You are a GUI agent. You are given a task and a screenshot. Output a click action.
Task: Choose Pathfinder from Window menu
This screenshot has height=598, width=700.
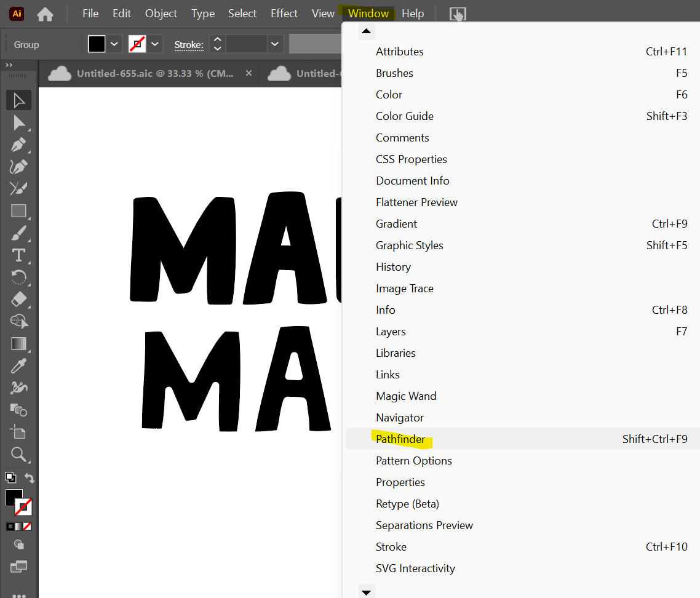[x=400, y=439]
